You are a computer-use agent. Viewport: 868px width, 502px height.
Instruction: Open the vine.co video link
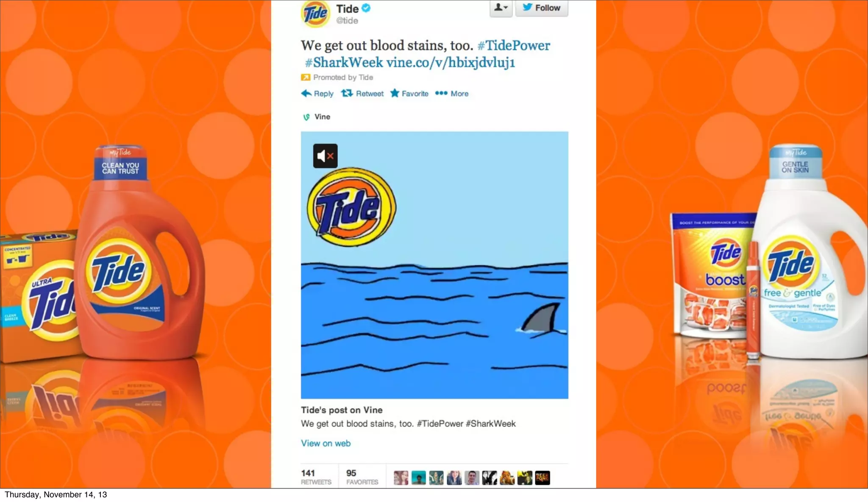point(451,62)
